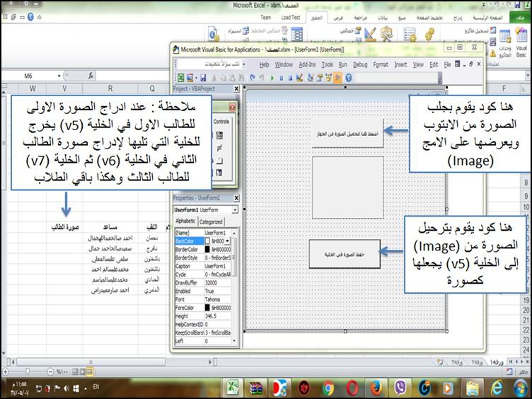Open Properties Window icon in VBA toolbar

click(319, 78)
